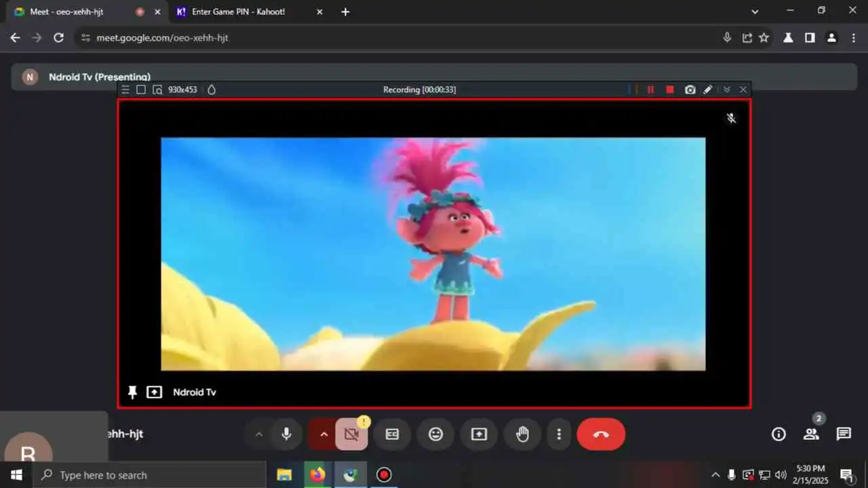The height and width of the screenshot is (488, 868).
Task: Click the muted microphone icon on presentation tile
Action: click(731, 118)
